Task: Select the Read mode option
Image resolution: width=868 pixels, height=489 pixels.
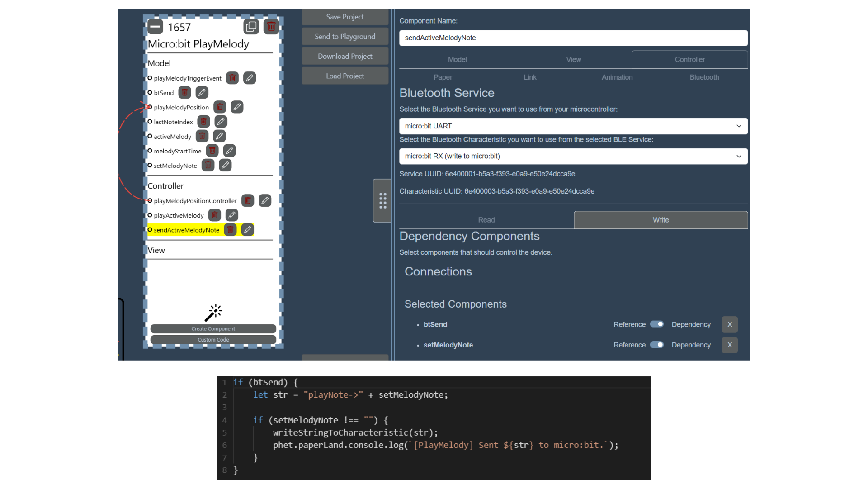Action: click(486, 220)
